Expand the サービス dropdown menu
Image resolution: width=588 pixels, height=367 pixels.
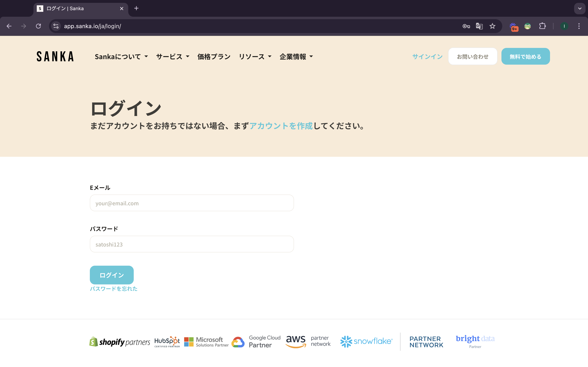173,56
